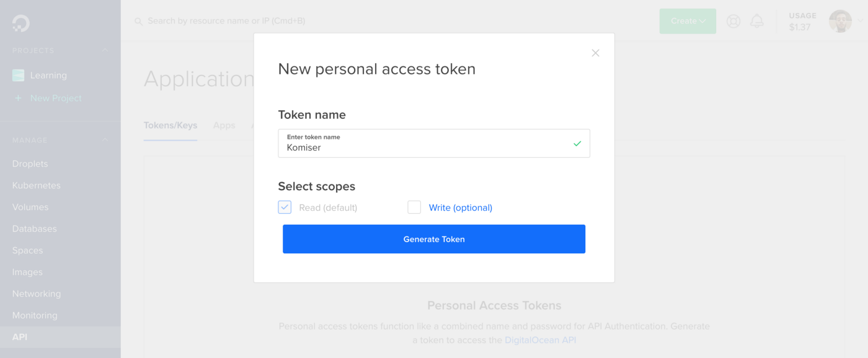Click the search magnifier icon
Image resolution: width=868 pixels, height=358 pixels.
click(x=139, y=22)
